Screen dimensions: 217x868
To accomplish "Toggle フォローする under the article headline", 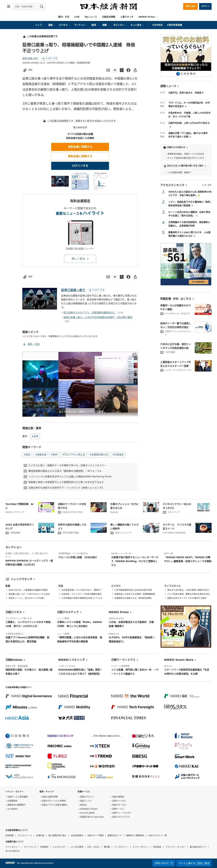I will click(49, 58).
